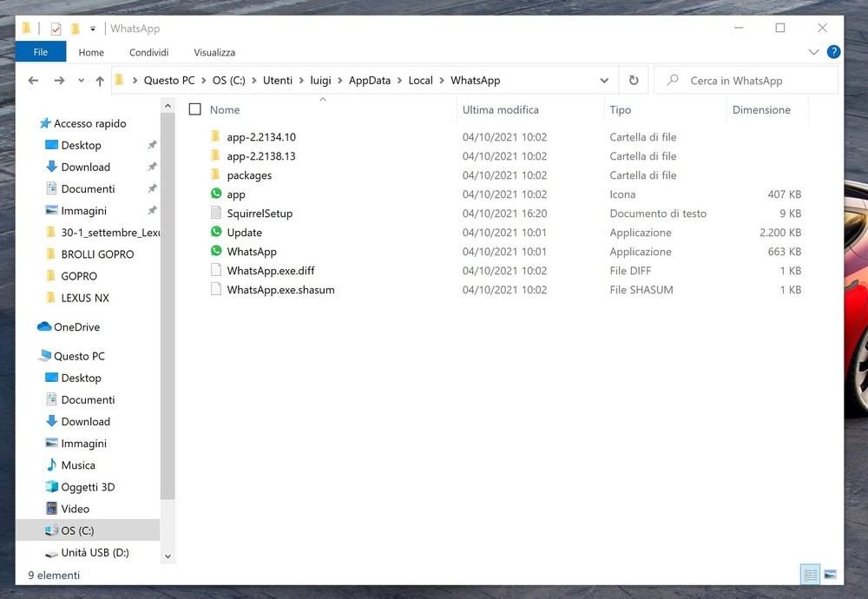This screenshot has height=599, width=868.
Task: Select OS (C:) in the navigation pane
Action: (88, 530)
